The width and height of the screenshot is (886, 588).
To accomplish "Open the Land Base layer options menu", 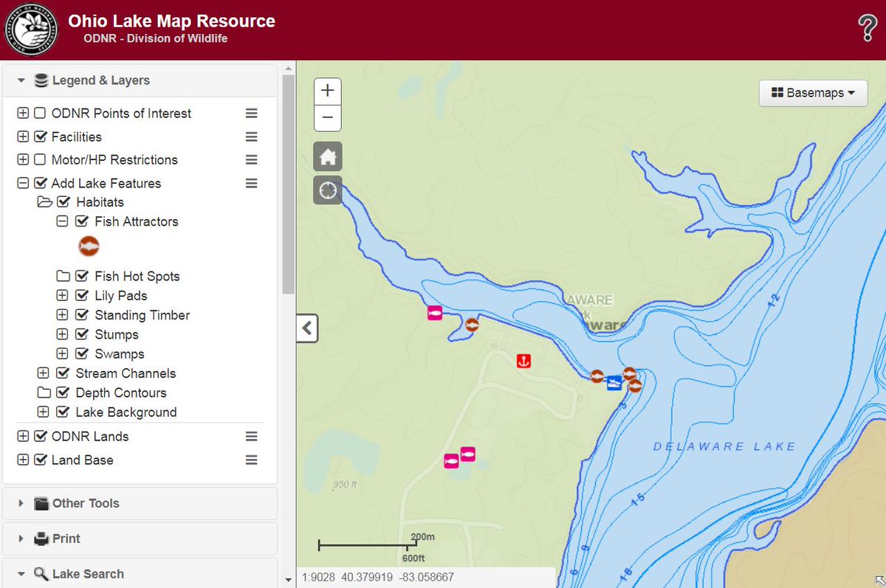I will coord(252,460).
